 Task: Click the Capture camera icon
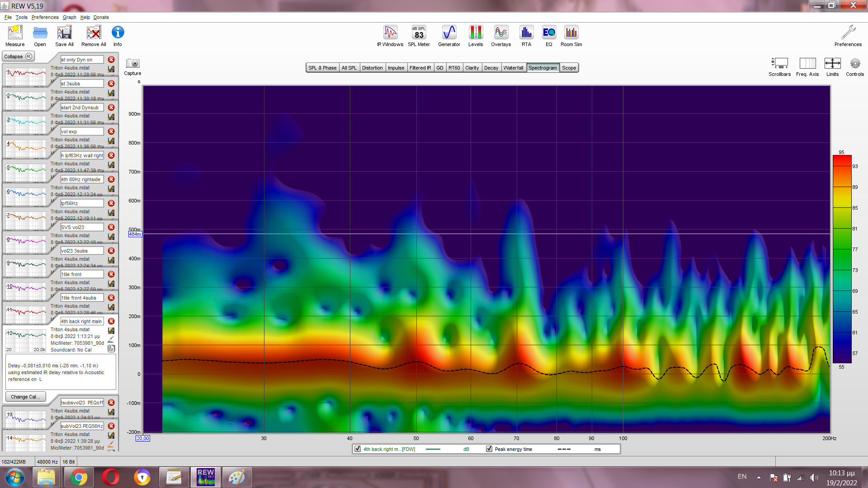[132, 64]
